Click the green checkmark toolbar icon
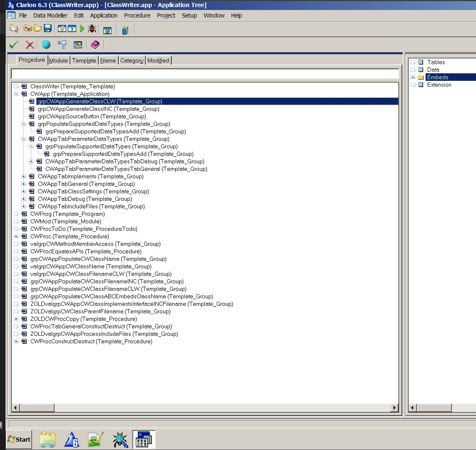476x450 pixels. click(x=14, y=45)
